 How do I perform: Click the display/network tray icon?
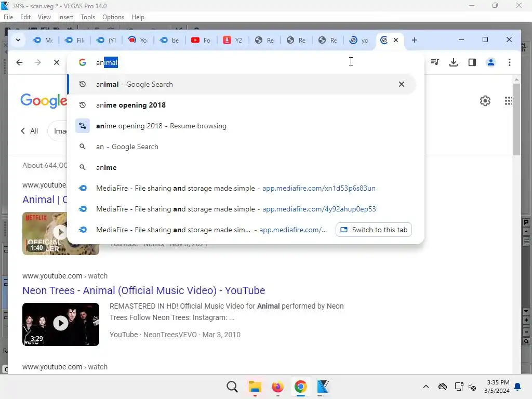(x=459, y=387)
